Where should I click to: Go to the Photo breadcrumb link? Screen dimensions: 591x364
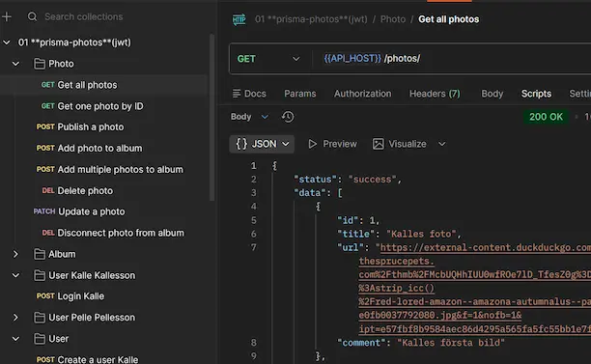[x=393, y=19]
